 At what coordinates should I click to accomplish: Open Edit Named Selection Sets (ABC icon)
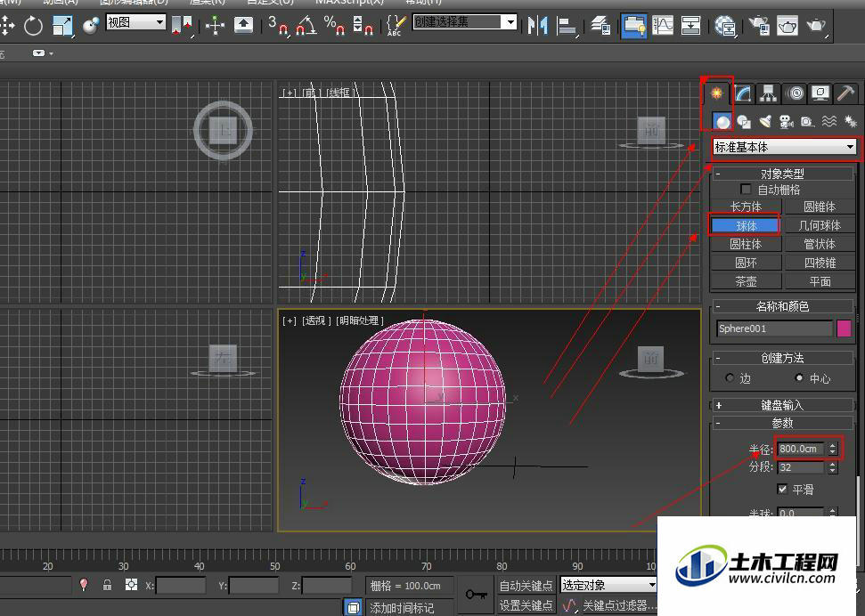pyautogui.click(x=396, y=25)
